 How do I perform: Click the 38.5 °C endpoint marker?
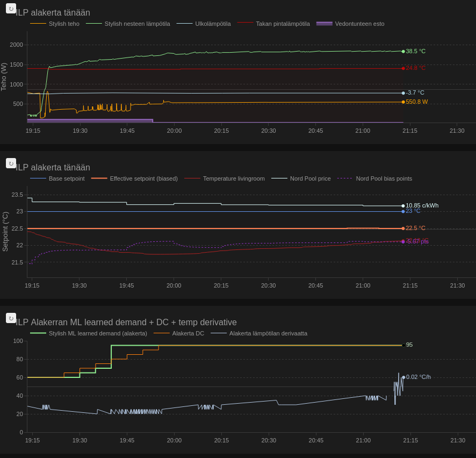click(403, 52)
